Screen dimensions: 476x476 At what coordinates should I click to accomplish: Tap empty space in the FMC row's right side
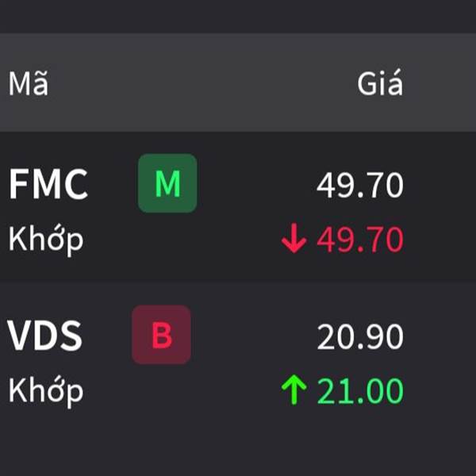pos(440,205)
